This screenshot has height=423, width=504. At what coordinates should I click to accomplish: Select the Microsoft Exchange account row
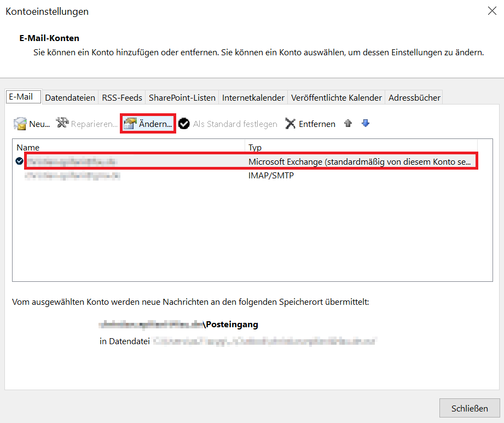tap(252, 161)
